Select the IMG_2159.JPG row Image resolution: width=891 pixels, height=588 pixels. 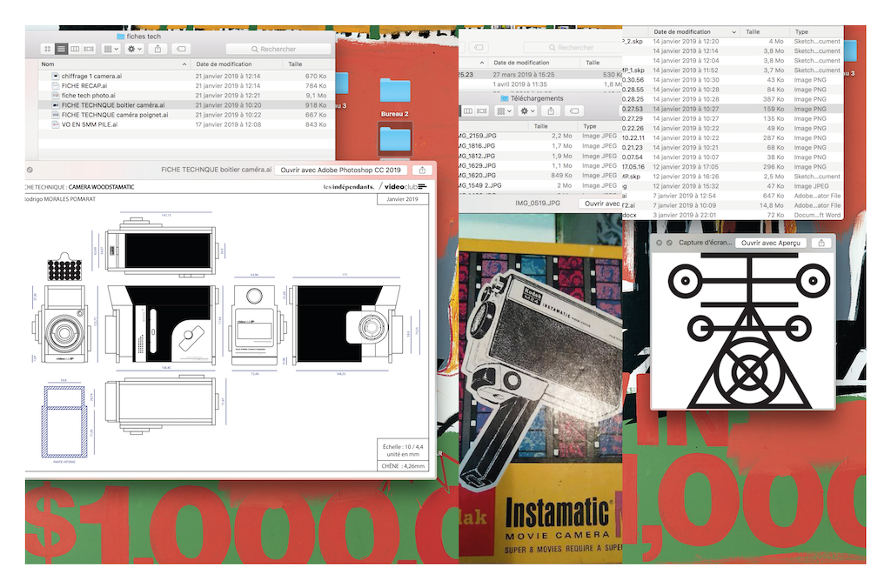coord(540,136)
